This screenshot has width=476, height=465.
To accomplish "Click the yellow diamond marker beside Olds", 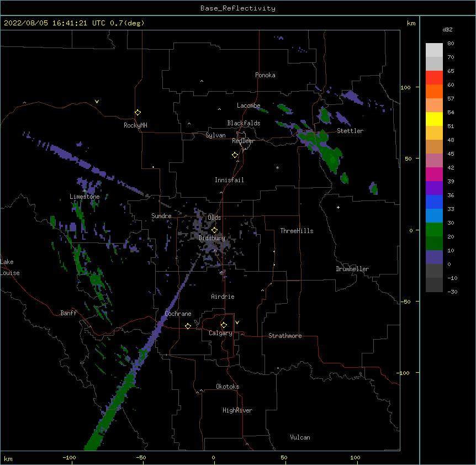I will 214,230.
